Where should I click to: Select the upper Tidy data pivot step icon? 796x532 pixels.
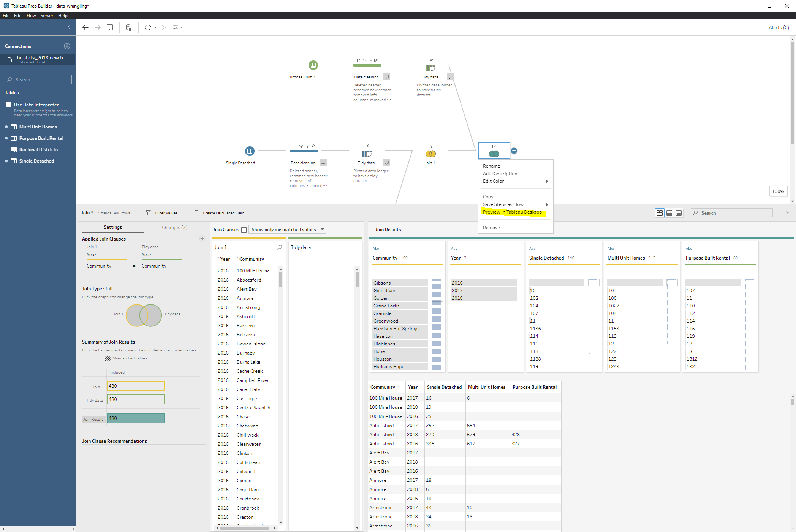(x=430, y=68)
